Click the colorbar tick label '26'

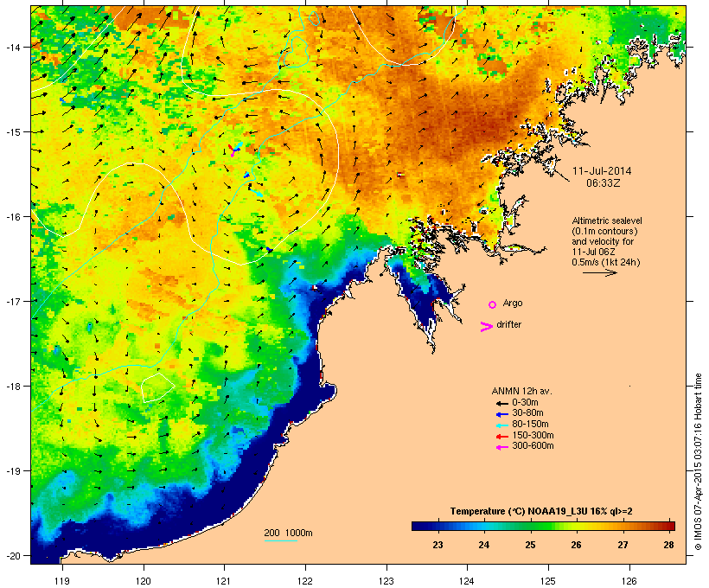tap(577, 545)
